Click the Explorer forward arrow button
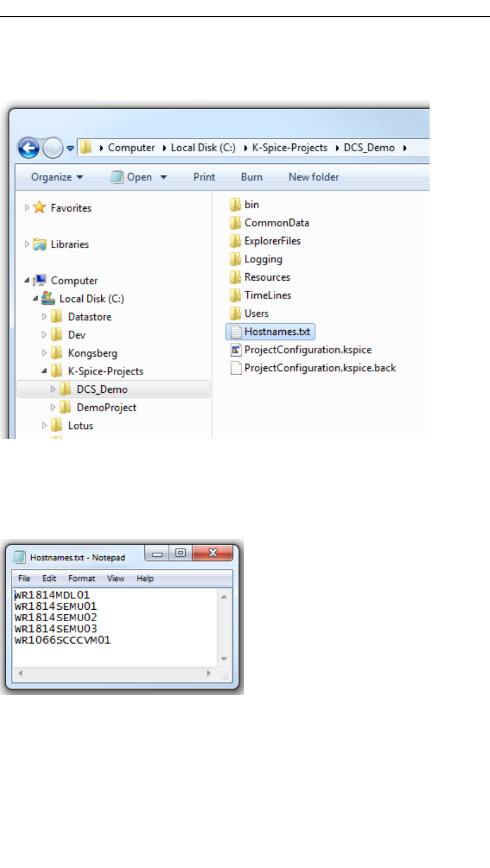The height and width of the screenshot is (868, 490). point(52,148)
